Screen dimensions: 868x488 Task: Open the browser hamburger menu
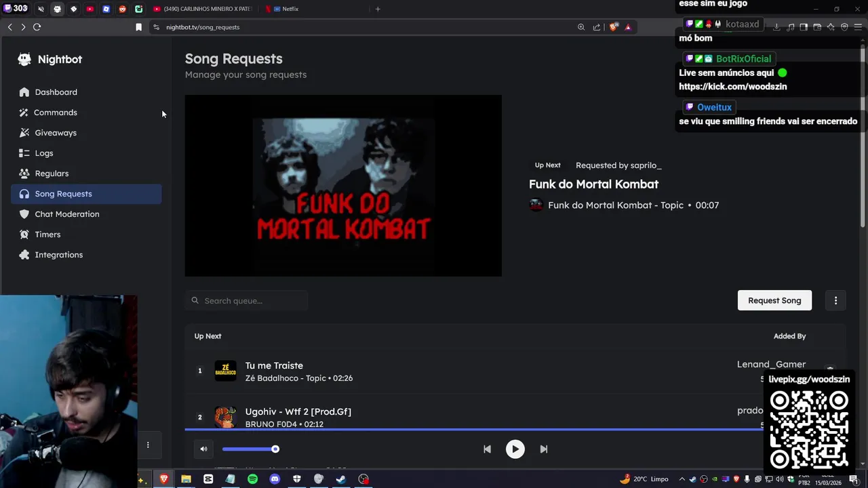click(x=858, y=27)
